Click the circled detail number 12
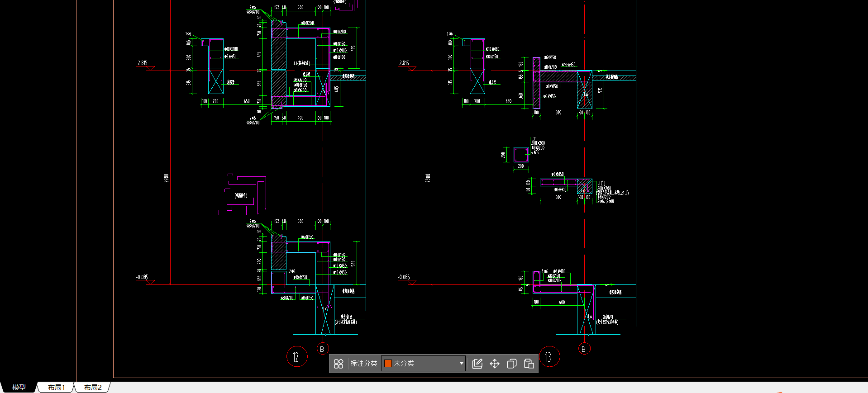Viewport: 868px width, 393px height. (297, 357)
